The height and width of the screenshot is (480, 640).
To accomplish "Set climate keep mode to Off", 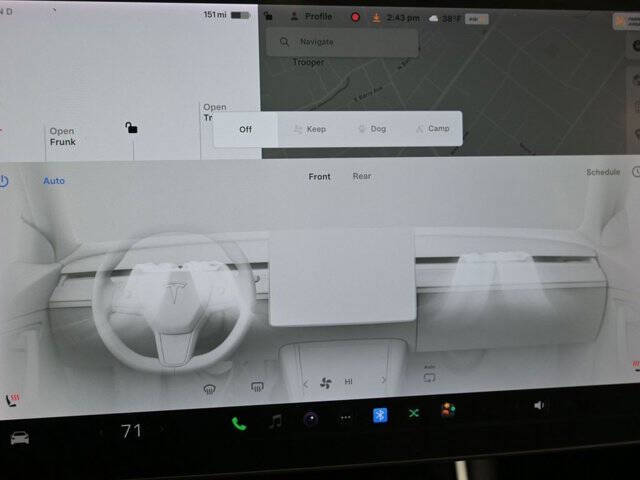I will pos(245,129).
